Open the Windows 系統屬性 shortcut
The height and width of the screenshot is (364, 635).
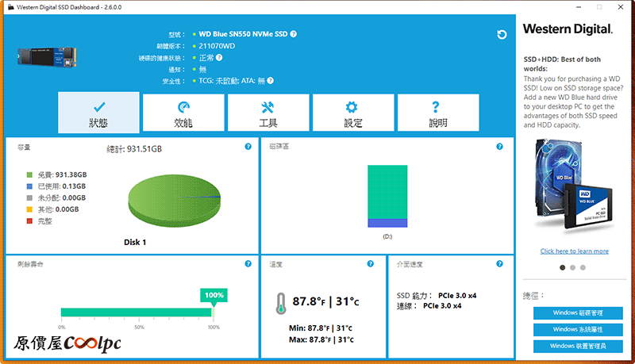[x=578, y=329]
